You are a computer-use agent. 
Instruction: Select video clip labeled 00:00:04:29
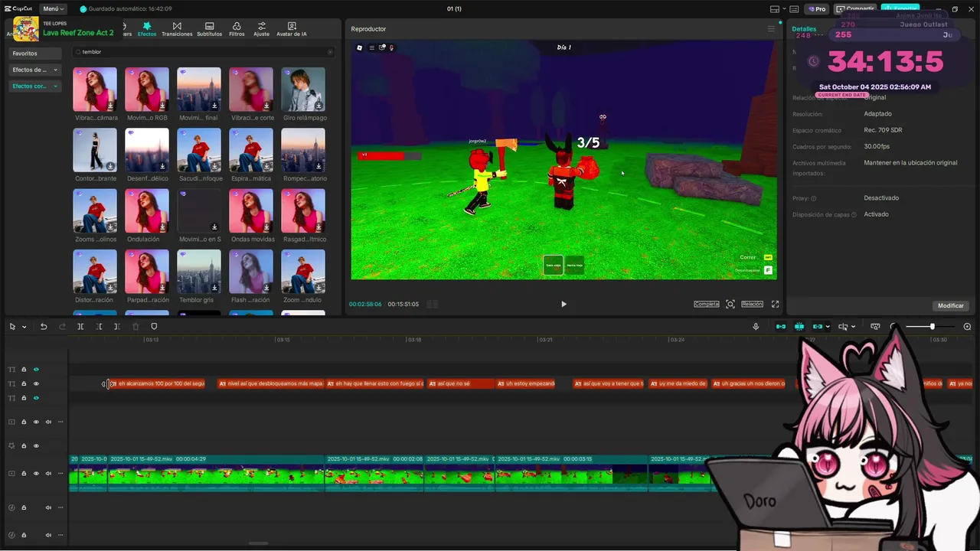(217, 472)
